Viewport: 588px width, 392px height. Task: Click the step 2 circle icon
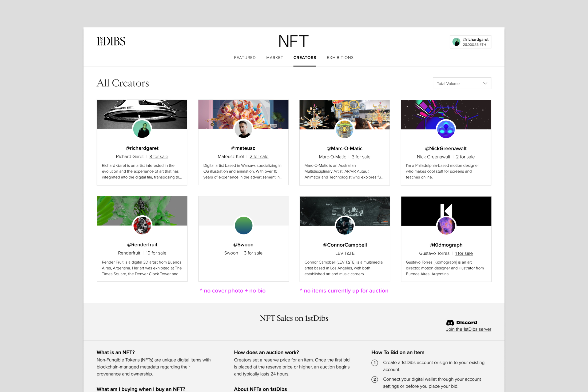click(x=374, y=380)
